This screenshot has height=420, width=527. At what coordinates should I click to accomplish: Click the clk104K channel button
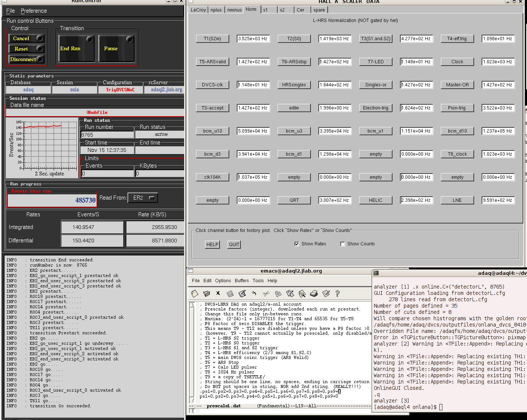(212, 177)
